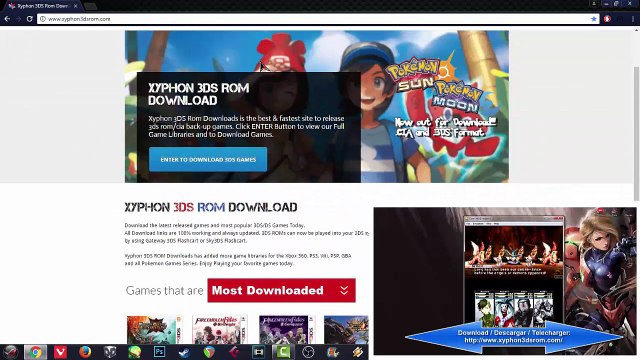This screenshot has height=360, width=640.
Task: Click the Xyphon 3DS ROM Download heading
Action: click(x=211, y=207)
